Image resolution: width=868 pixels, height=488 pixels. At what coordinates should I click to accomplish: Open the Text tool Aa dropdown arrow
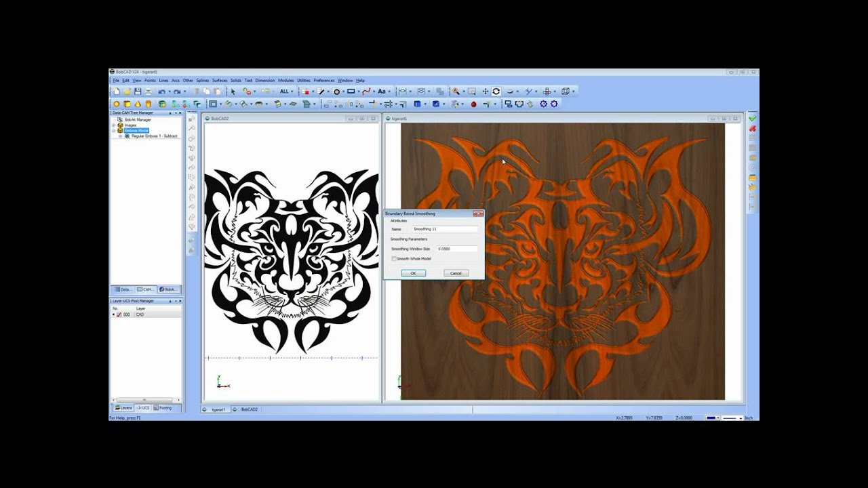pos(389,91)
